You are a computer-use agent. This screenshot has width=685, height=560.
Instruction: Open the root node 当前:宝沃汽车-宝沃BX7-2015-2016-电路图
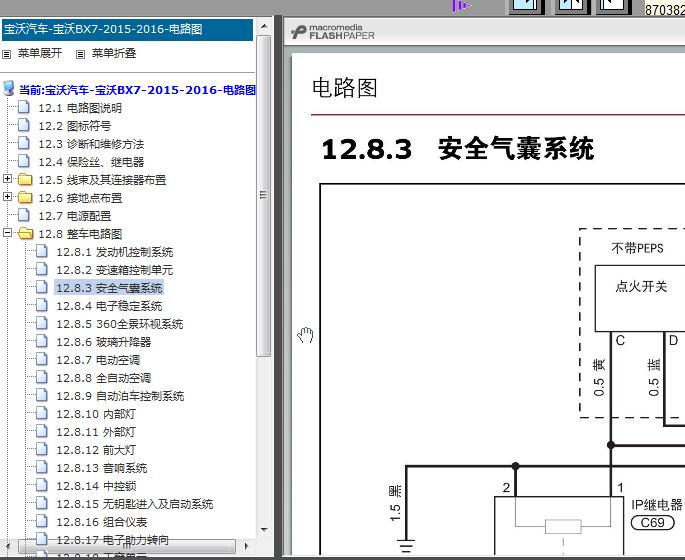(137, 90)
